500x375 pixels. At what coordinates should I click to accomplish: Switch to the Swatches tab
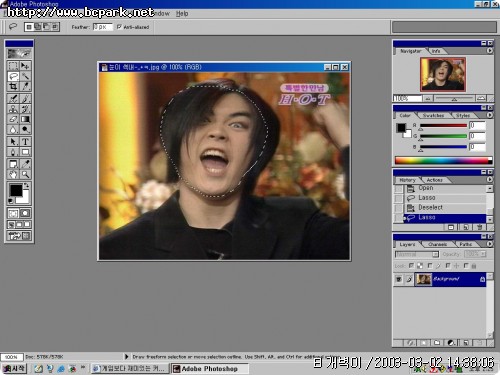(433, 115)
